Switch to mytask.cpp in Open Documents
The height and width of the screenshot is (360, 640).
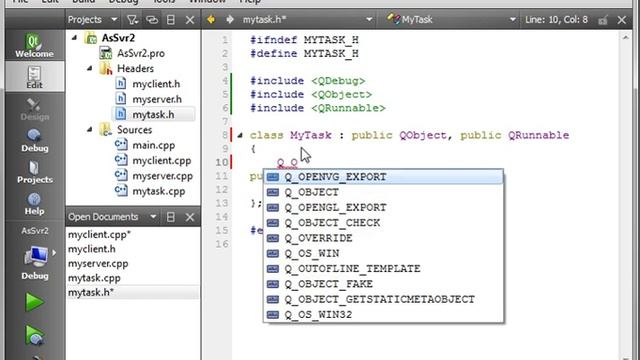pos(132,278)
